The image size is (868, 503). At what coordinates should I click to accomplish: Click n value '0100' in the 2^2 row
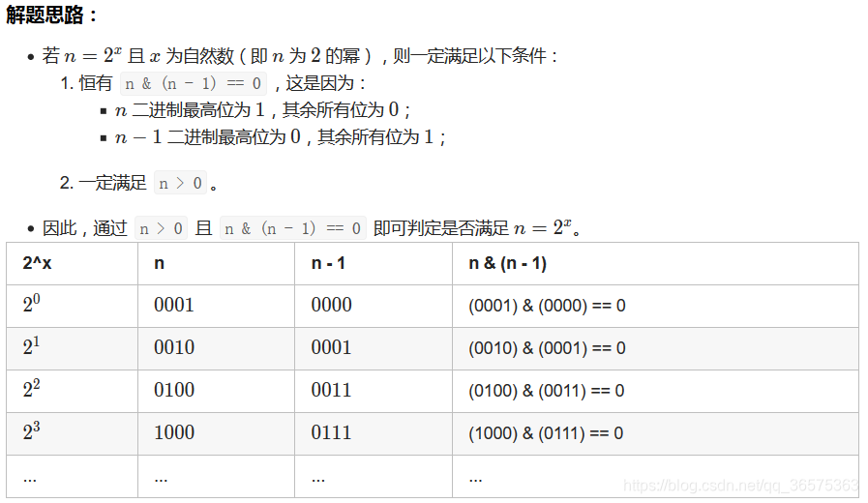pyautogui.click(x=174, y=390)
